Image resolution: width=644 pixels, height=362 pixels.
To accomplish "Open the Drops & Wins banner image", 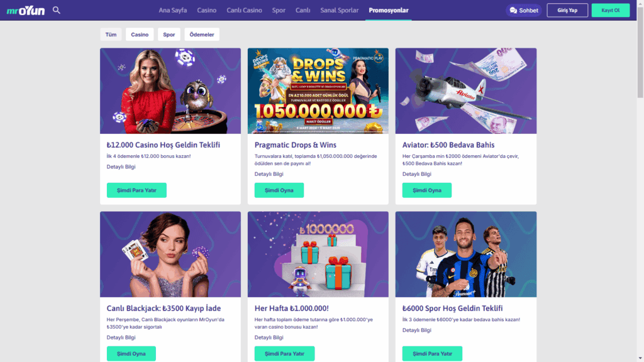I will click(x=318, y=90).
